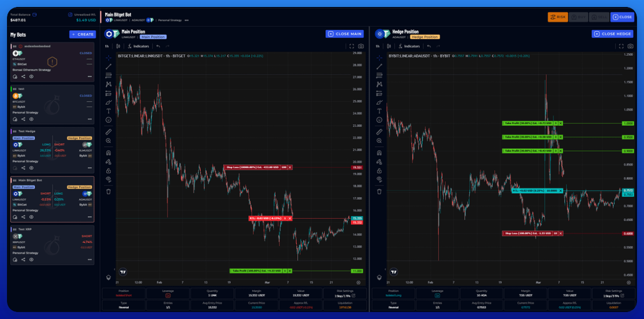The height and width of the screenshot is (319, 644).
Task: Open the three-dot menu beside Personal Strategy header
Action: (187, 20)
